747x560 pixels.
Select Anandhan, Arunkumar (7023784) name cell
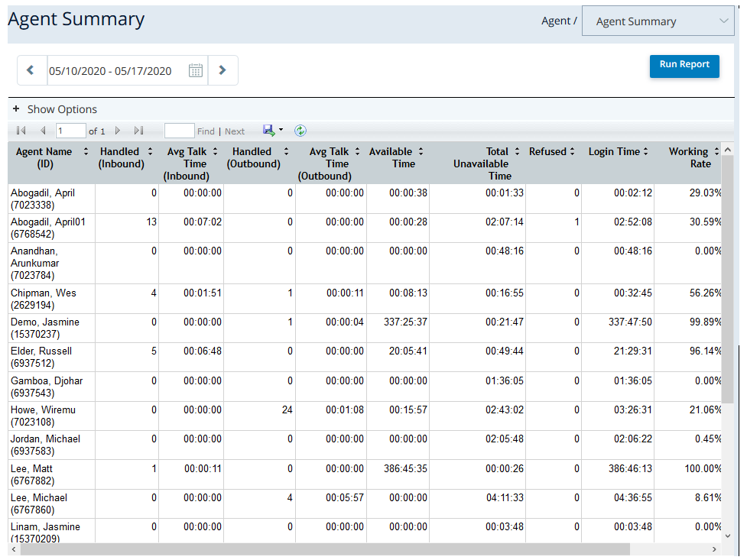point(51,264)
